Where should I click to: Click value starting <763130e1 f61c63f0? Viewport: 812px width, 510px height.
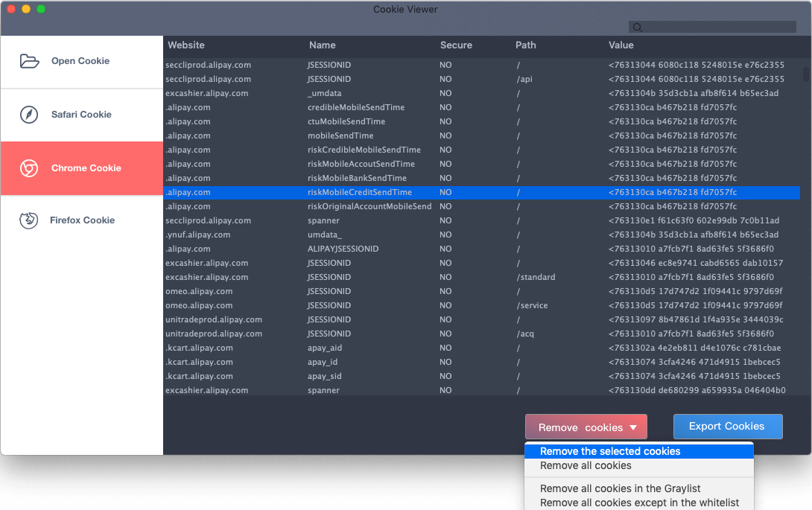coord(694,220)
